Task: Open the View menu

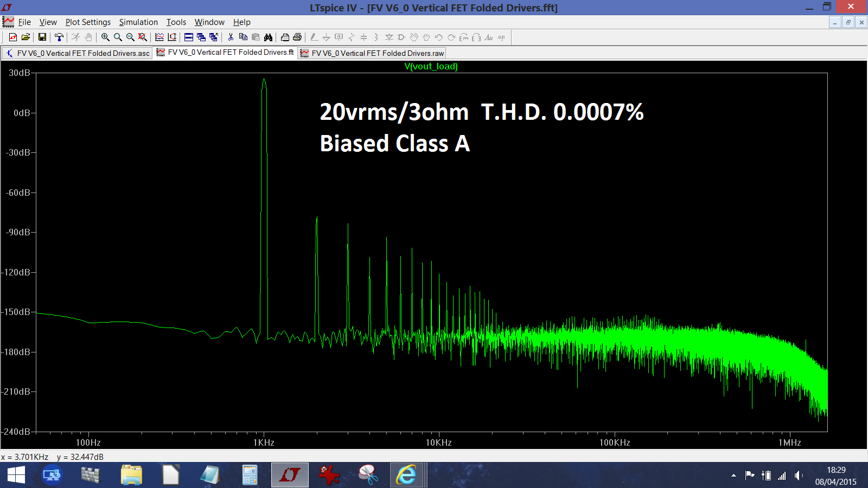Action: click(48, 22)
